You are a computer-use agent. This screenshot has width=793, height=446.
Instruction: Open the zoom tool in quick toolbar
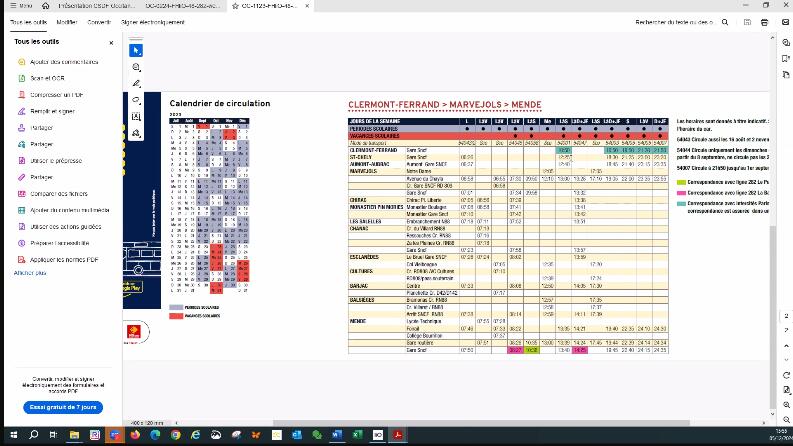pyautogui.click(x=136, y=67)
